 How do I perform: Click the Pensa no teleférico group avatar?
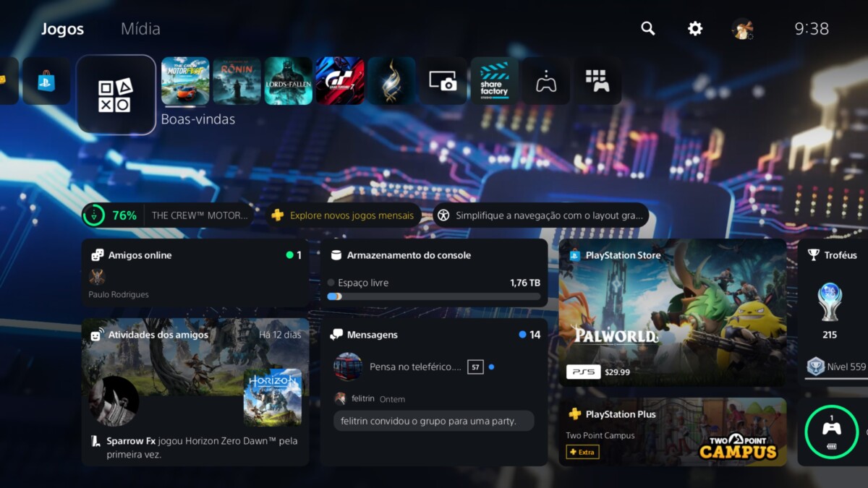click(348, 367)
